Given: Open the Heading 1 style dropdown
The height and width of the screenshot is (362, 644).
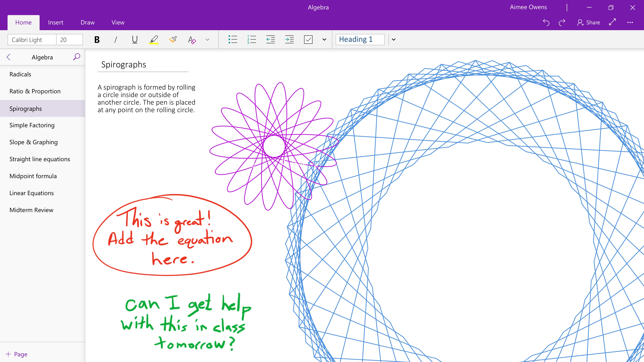Looking at the screenshot, I should [x=394, y=39].
